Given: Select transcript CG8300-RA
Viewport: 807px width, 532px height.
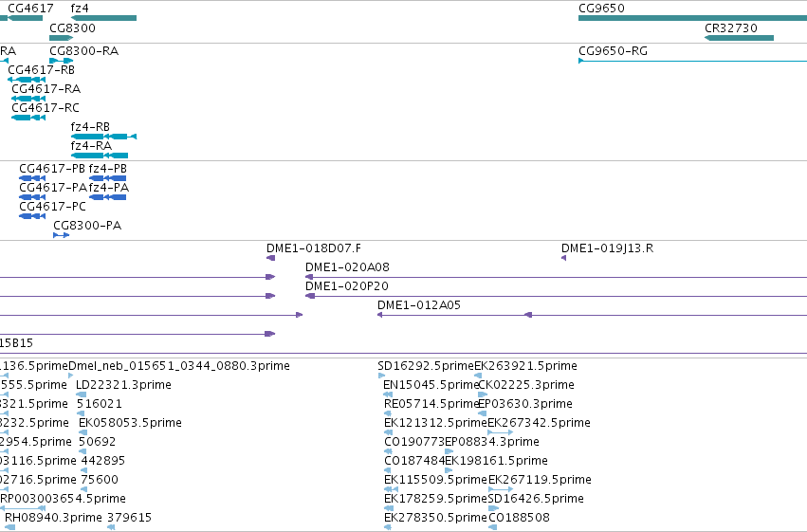Looking at the screenshot, I should tap(62, 61).
